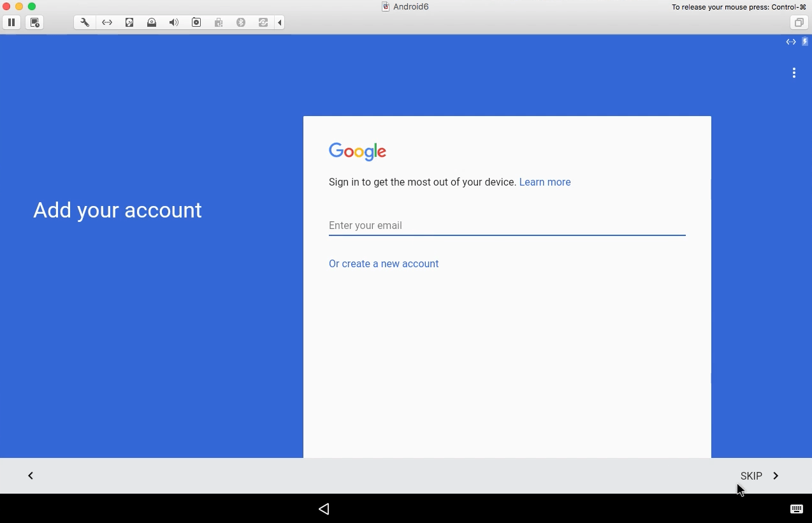Click the hard disk device icon
The image size is (812, 523).
point(129,22)
